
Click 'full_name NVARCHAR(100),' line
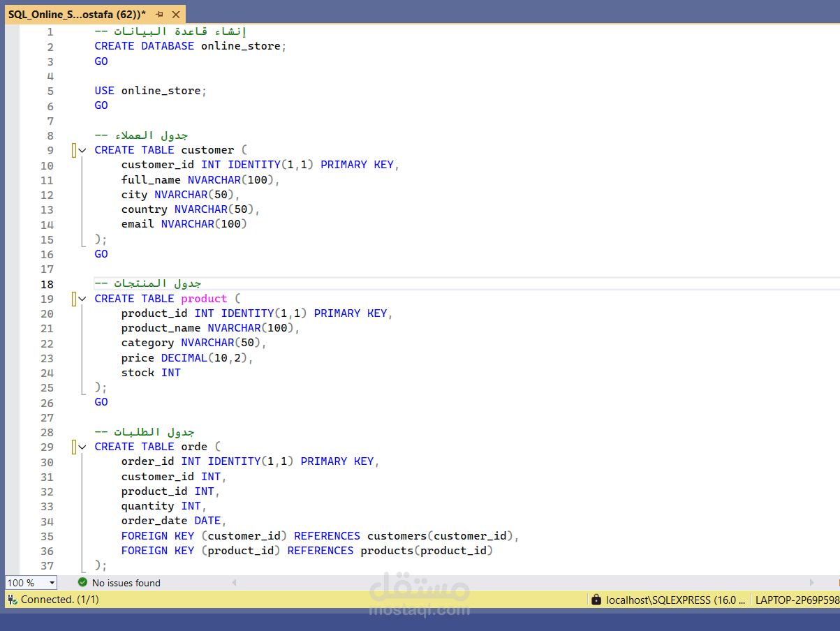[x=200, y=180]
